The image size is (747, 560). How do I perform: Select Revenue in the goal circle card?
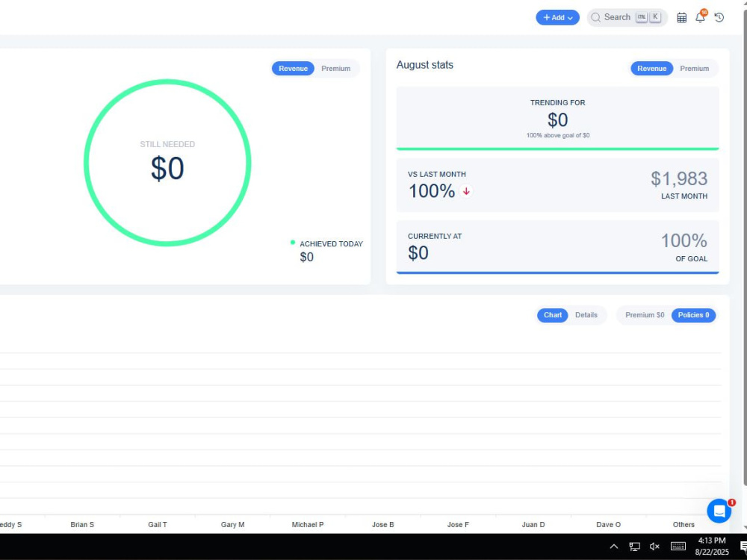click(293, 69)
